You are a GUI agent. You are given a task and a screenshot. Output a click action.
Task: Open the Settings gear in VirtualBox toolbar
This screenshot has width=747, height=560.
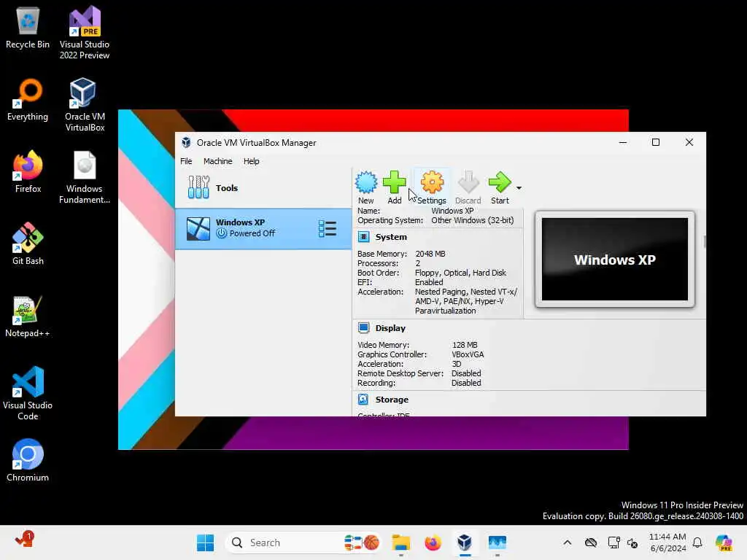pyautogui.click(x=432, y=187)
